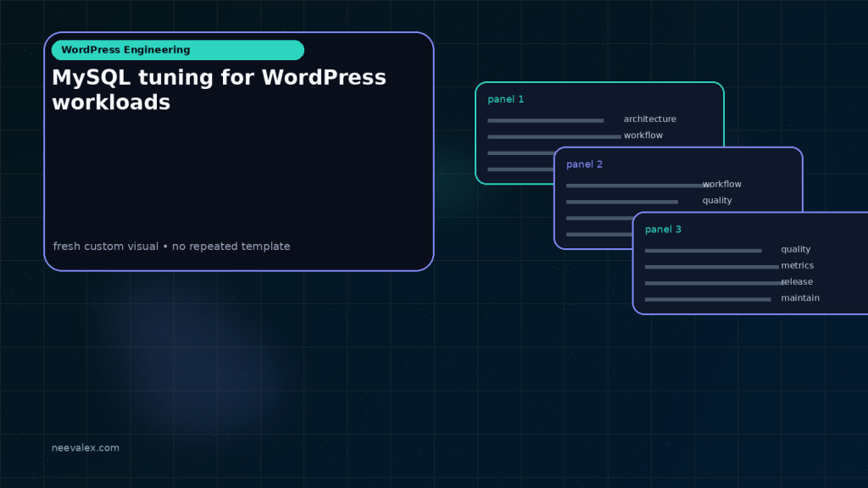Click workflow label in panel 2

click(x=722, y=184)
